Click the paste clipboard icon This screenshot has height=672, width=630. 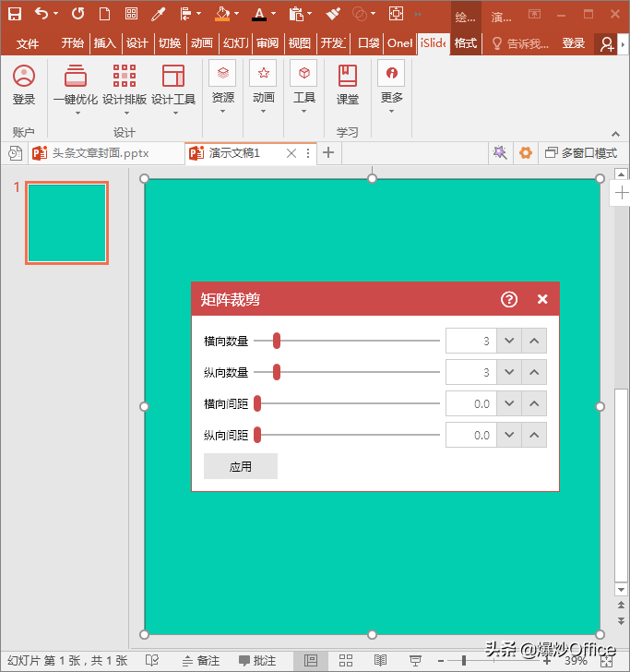(x=296, y=14)
